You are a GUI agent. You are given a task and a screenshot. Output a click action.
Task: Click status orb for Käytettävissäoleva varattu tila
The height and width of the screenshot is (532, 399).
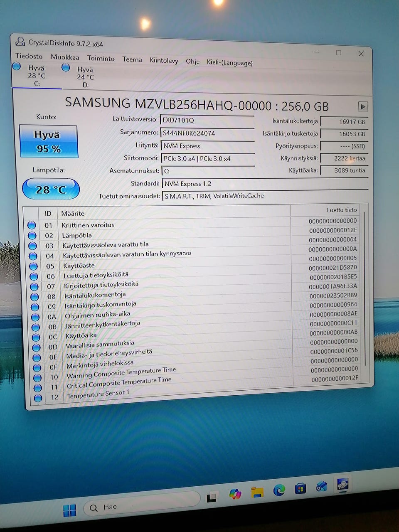pos(32,246)
